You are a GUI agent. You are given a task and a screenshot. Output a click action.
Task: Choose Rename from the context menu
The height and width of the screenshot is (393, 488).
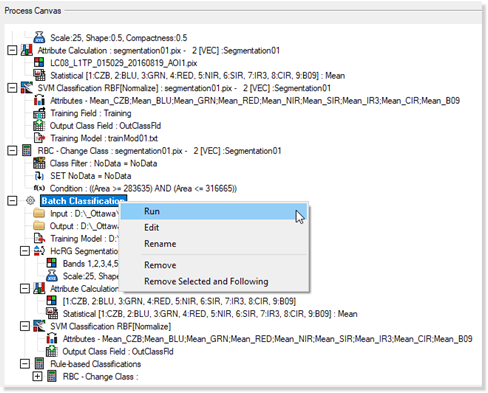[213, 244]
